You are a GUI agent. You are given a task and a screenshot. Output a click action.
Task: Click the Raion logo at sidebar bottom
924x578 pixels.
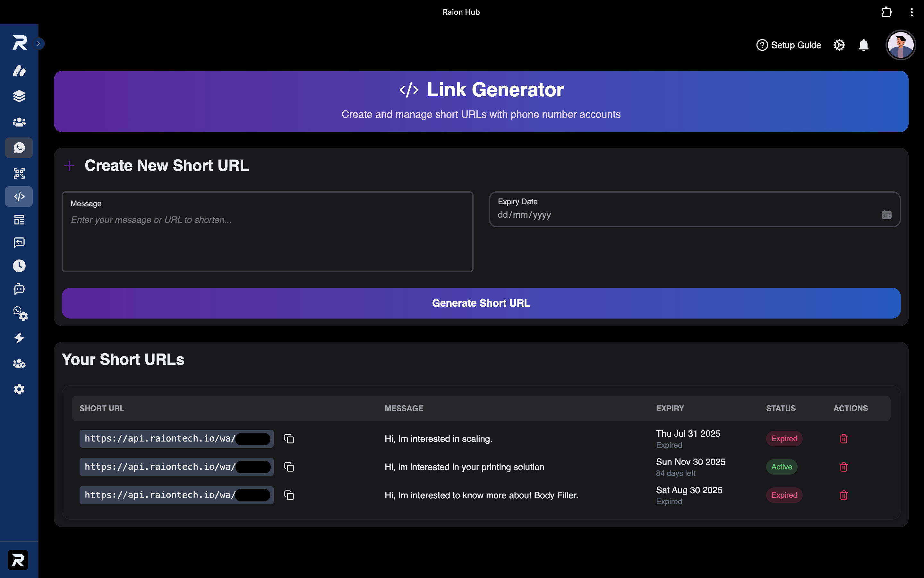pyautogui.click(x=18, y=560)
